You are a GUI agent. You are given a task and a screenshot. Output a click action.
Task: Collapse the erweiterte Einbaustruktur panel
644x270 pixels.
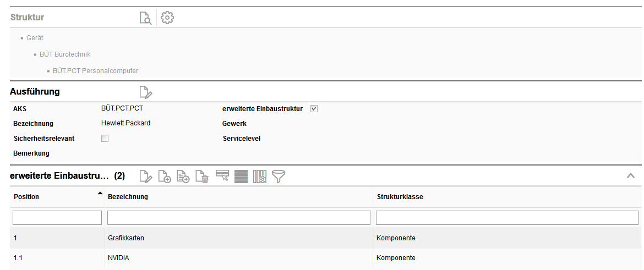point(631,176)
